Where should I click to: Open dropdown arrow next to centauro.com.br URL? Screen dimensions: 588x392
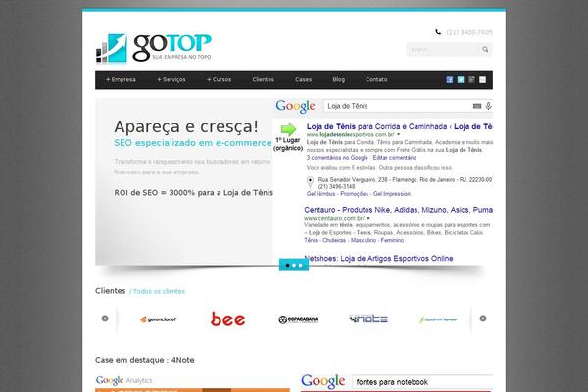point(368,218)
